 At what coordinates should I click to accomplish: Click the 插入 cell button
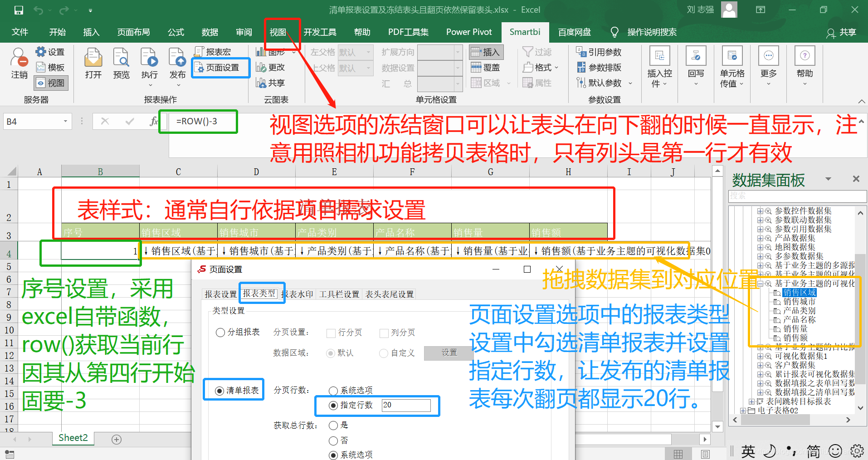point(486,52)
